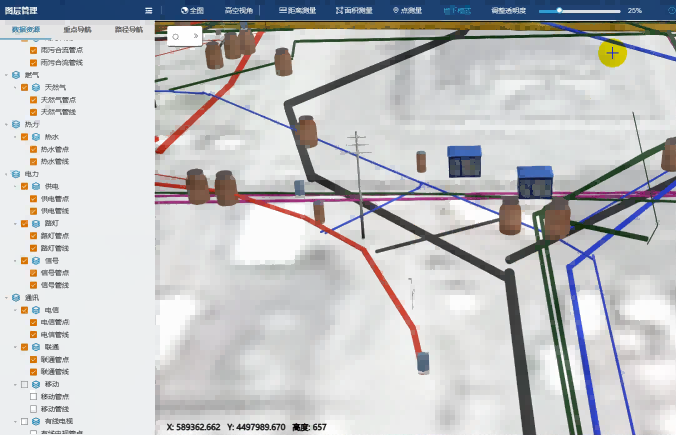Image resolution: width=676 pixels, height=435 pixels.
Task: Enable the 移动管点 layer checkbox
Action: click(33, 396)
